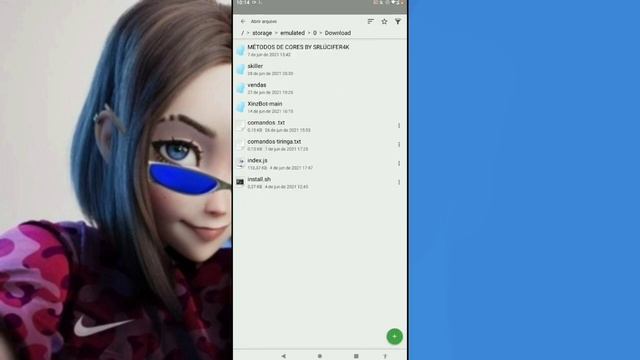Click the vendas folder icon
The width and height of the screenshot is (640, 360).
[x=240, y=88]
